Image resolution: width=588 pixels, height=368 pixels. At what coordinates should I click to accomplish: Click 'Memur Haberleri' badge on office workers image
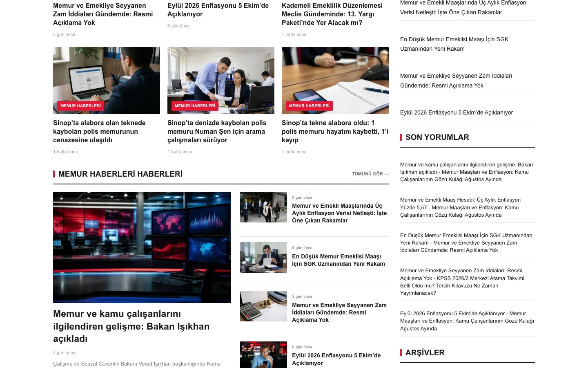pos(195,106)
